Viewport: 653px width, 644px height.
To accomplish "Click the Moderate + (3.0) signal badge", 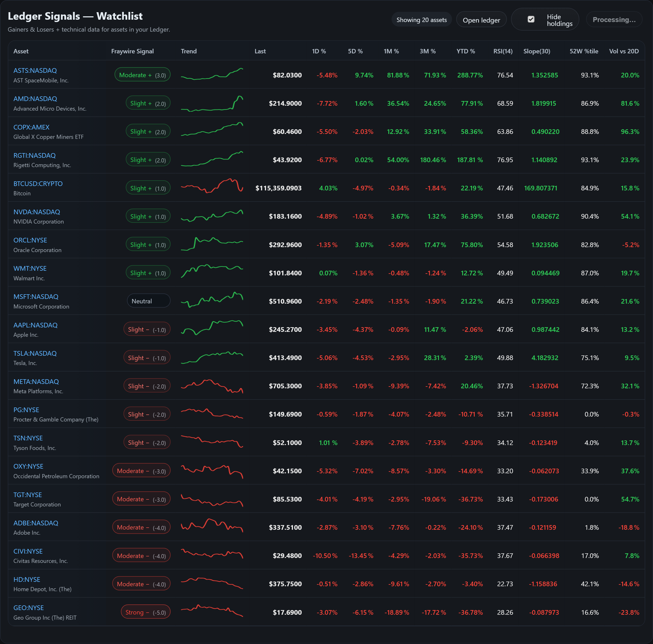I will 142,75.
